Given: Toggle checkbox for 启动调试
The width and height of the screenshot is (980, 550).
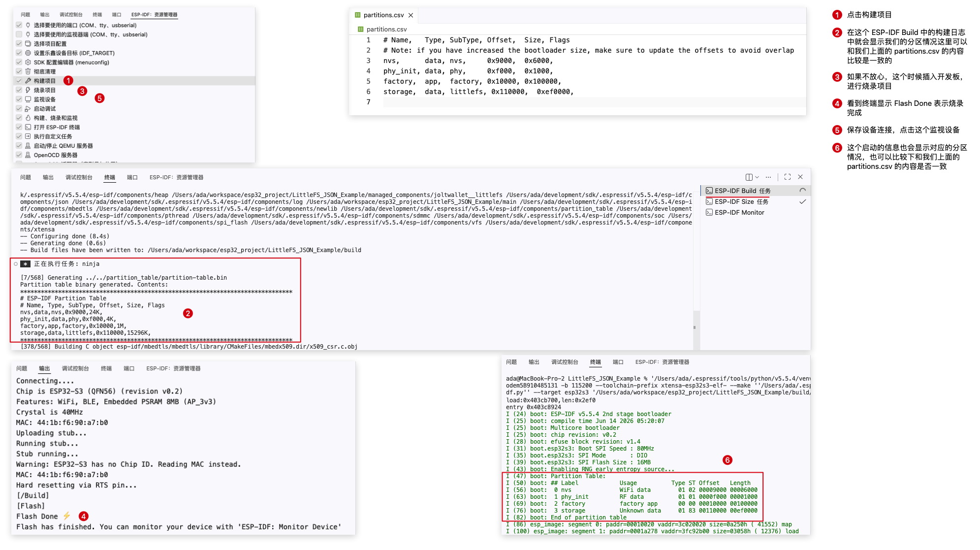Looking at the screenshot, I should (19, 109).
